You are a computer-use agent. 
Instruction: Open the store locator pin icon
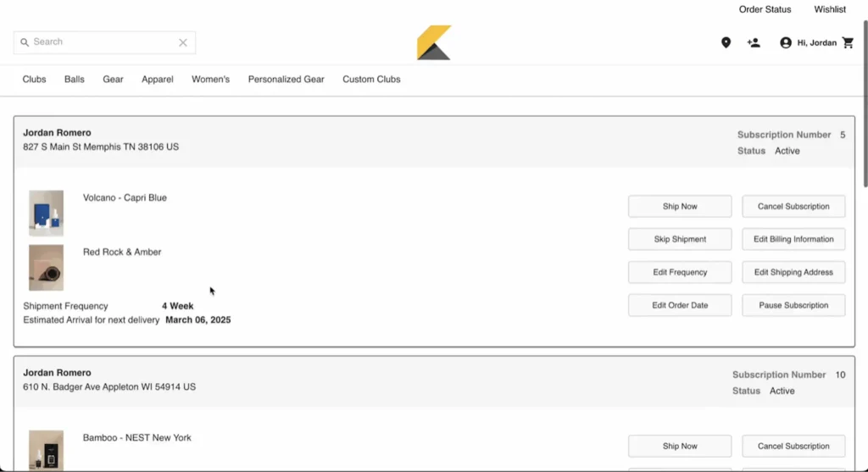[x=726, y=42]
